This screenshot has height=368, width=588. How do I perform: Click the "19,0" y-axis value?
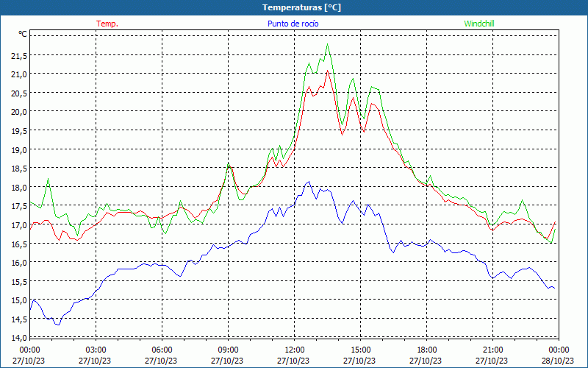[19, 150]
